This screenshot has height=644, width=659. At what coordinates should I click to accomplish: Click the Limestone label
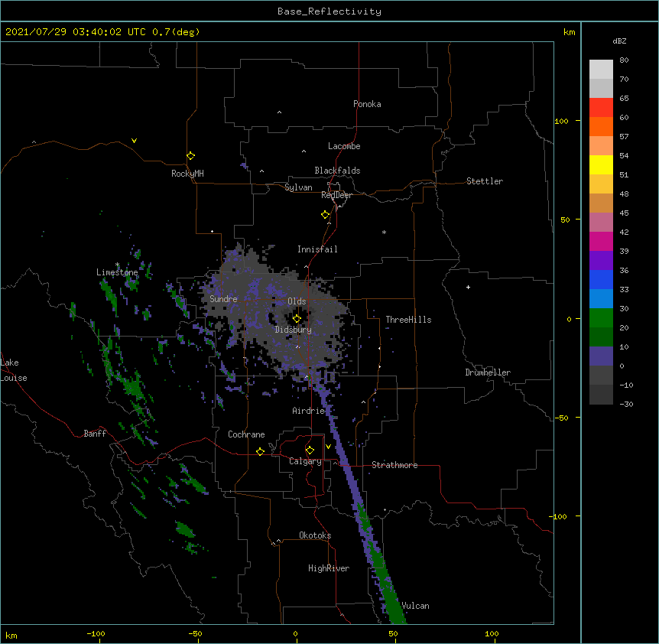click(117, 272)
